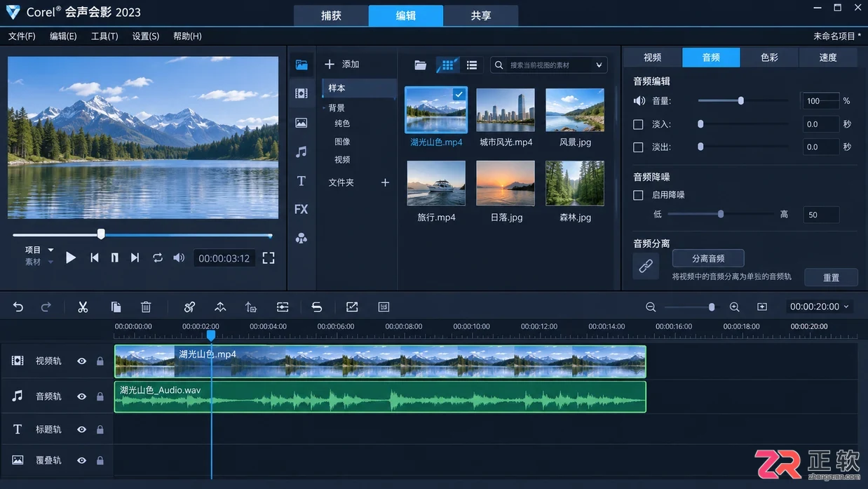Click the timeline zoom out magnifier
The width and height of the screenshot is (868, 489).
651,307
